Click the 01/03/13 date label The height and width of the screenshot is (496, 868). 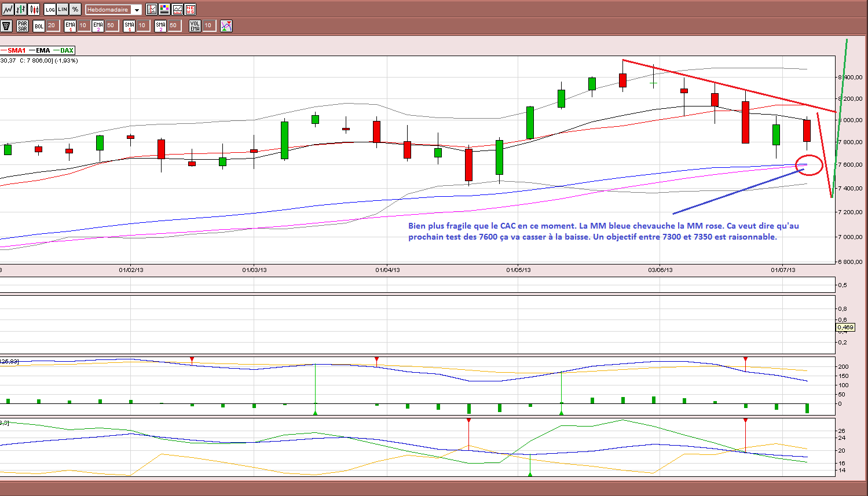click(254, 270)
